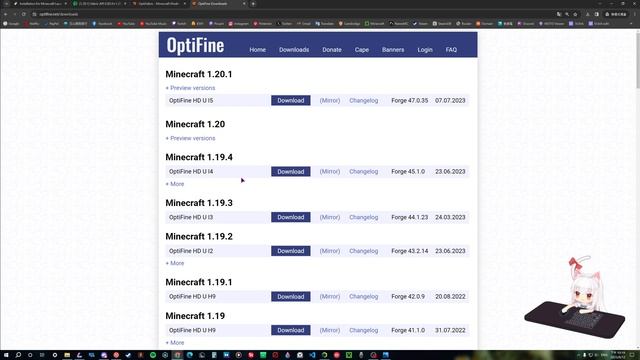Open the Donate nav item
640x360 pixels.
pyautogui.click(x=332, y=50)
